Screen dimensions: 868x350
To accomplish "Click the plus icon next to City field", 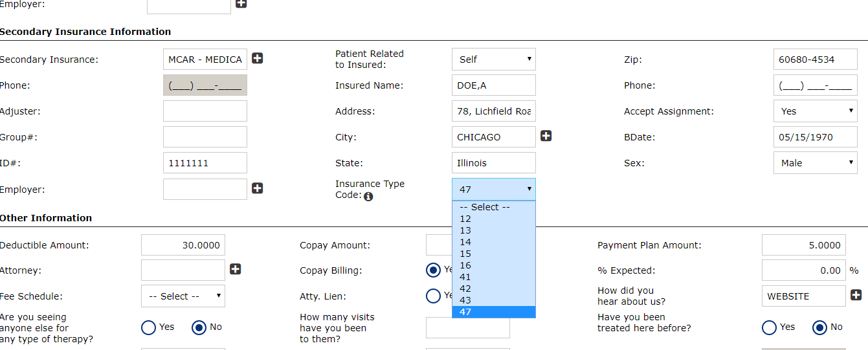I will tap(546, 136).
